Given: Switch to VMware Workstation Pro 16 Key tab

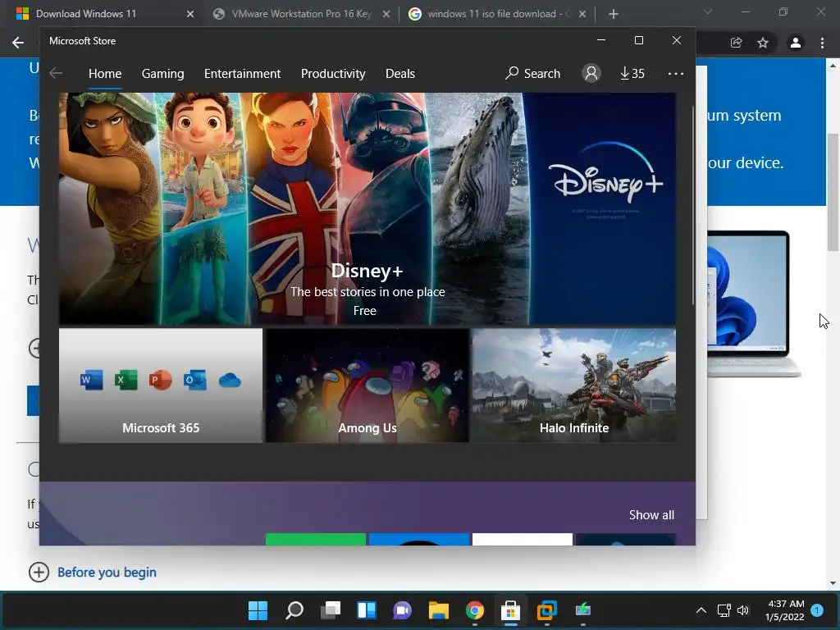Looking at the screenshot, I should (x=301, y=14).
